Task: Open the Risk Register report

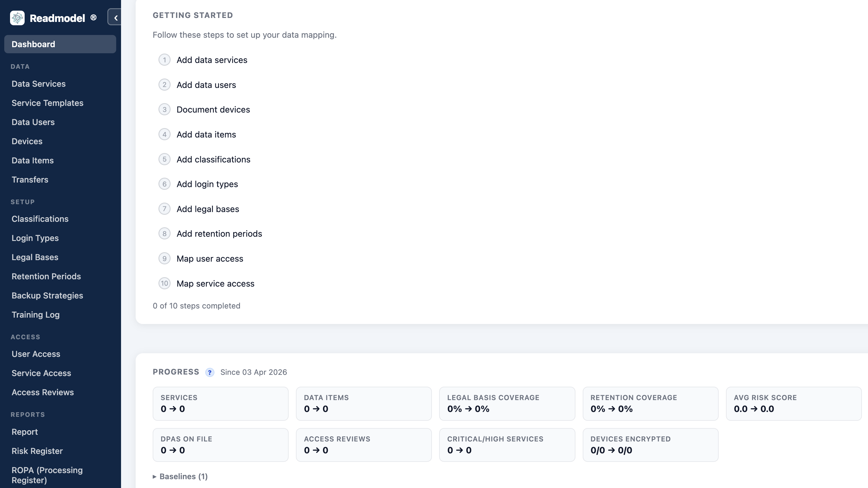Action: pos(37,451)
